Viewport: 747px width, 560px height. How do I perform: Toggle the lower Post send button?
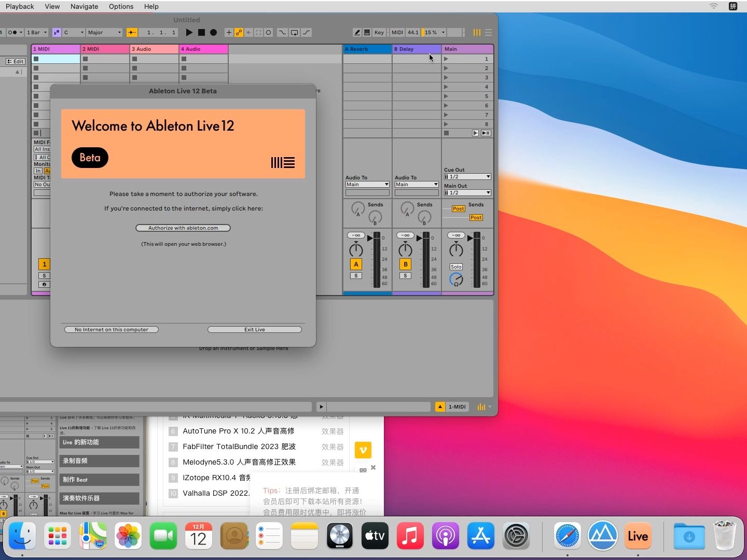[x=476, y=217]
